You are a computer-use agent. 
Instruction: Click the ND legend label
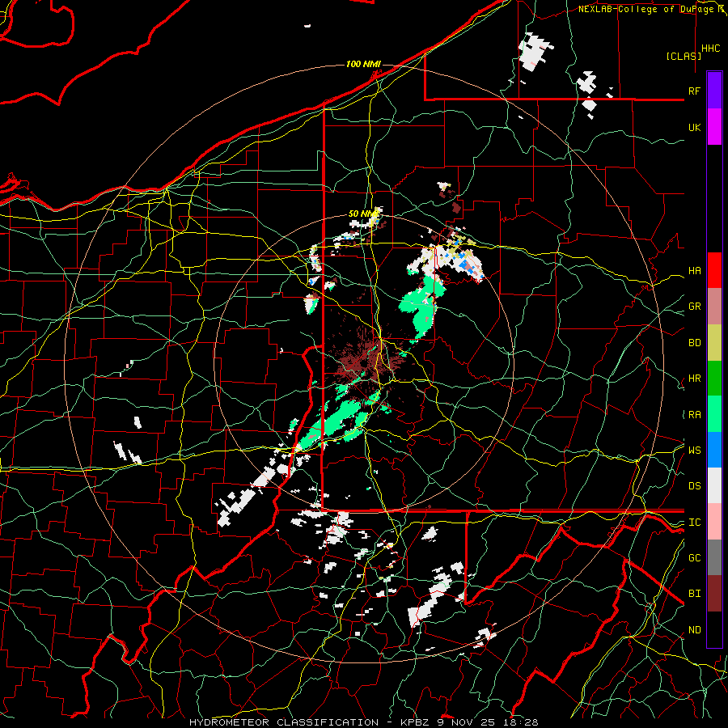point(694,630)
